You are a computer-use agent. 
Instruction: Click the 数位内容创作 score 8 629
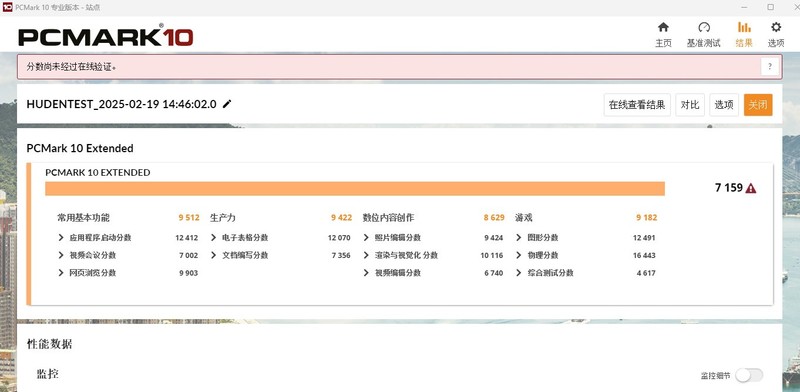pyautogui.click(x=494, y=217)
